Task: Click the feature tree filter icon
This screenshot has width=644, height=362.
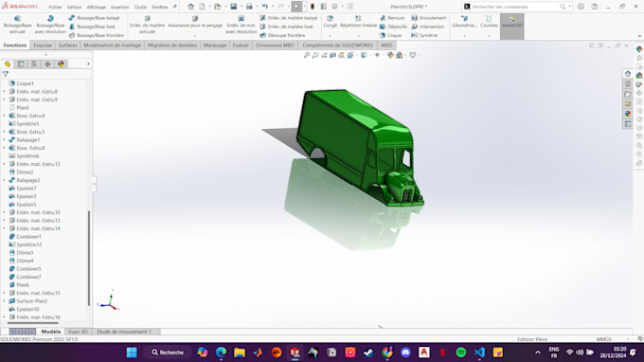Action: pos(6,74)
